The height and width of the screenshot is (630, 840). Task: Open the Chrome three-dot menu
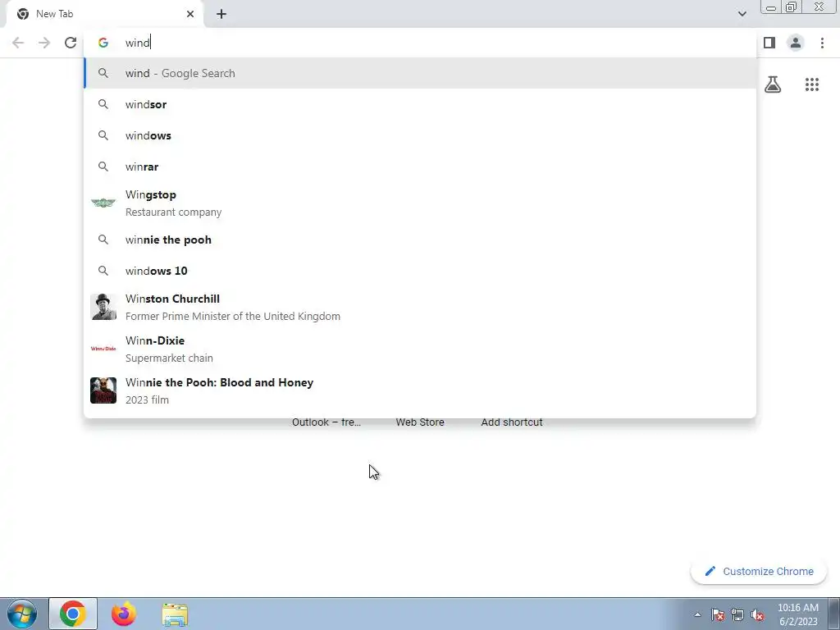pos(822,43)
